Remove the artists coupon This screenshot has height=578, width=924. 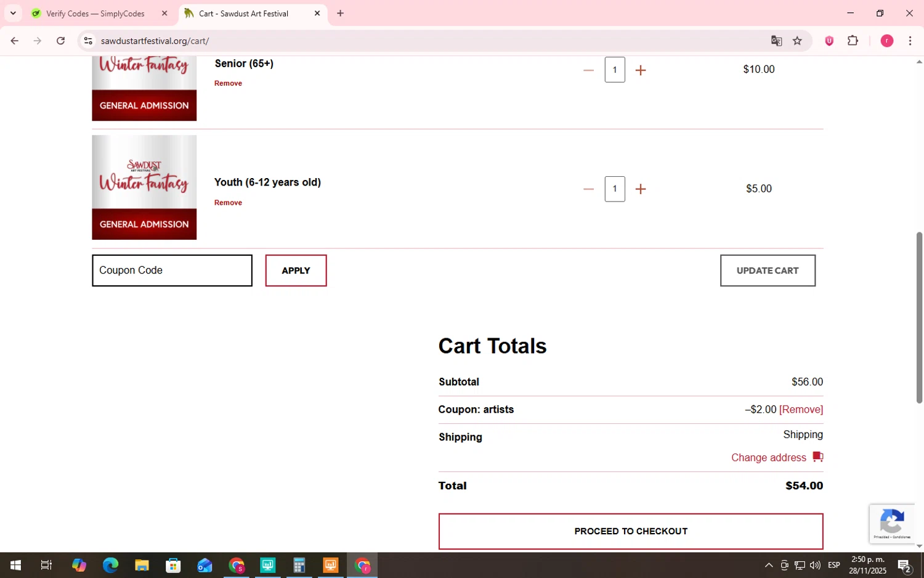[801, 410]
